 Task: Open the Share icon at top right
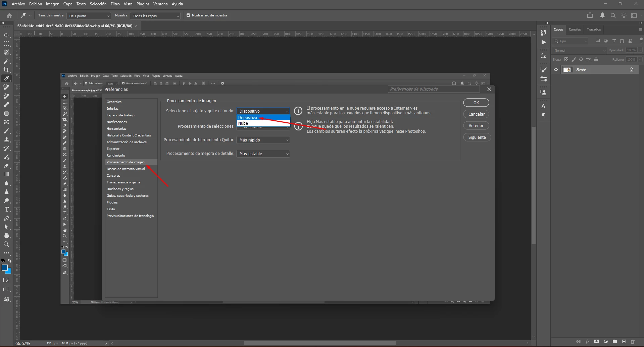(x=590, y=15)
